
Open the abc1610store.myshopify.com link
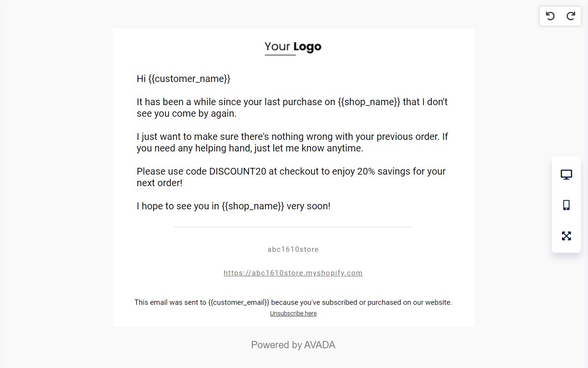click(x=293, y=273)
